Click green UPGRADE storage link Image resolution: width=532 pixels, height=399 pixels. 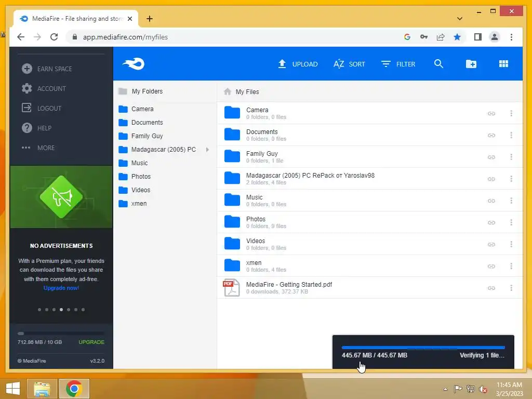click(91, 342)
